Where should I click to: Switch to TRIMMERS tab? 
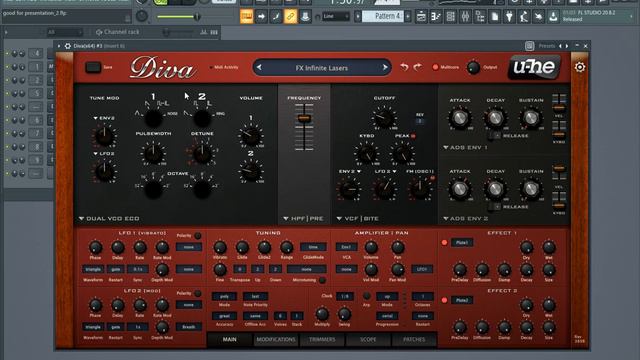pos(322,340)
